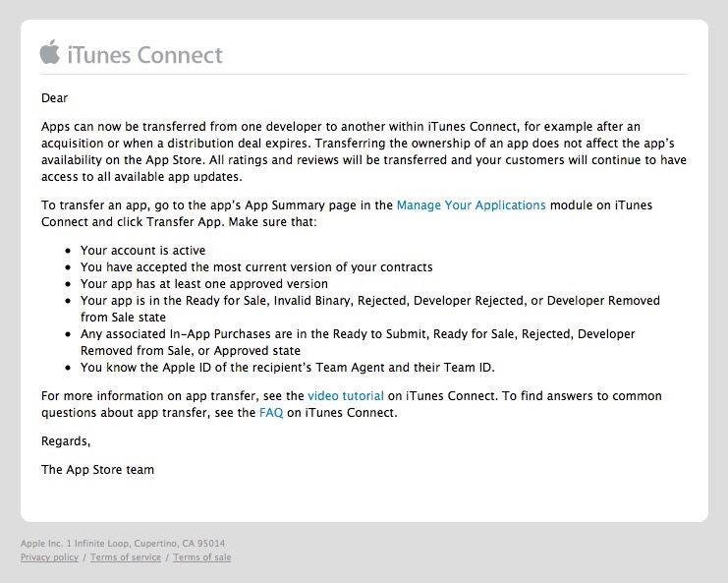This screenshot has height=583, width=728.
Task: Click the 'Your app has at least one approved version' bullet
Action: tap(203, 284)
